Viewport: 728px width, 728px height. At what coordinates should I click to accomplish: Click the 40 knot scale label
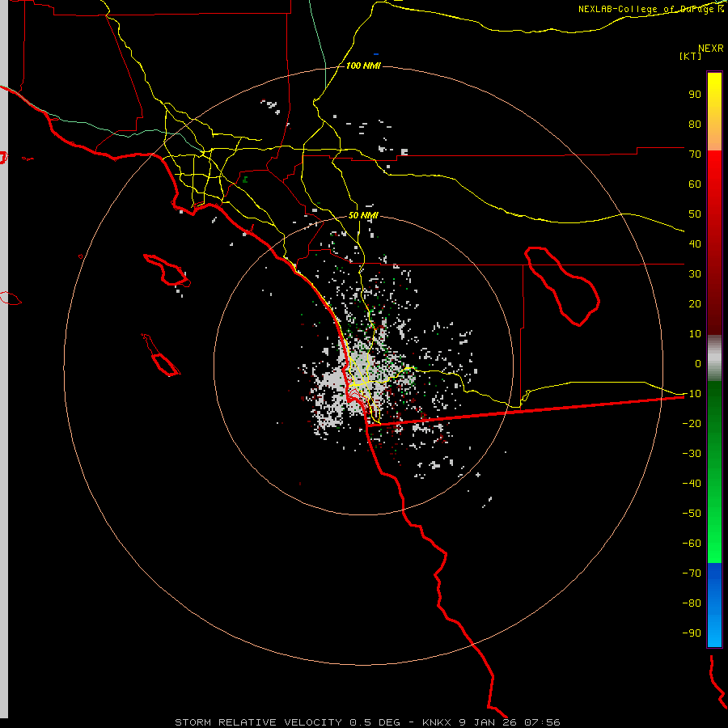[x=695, y=243]
